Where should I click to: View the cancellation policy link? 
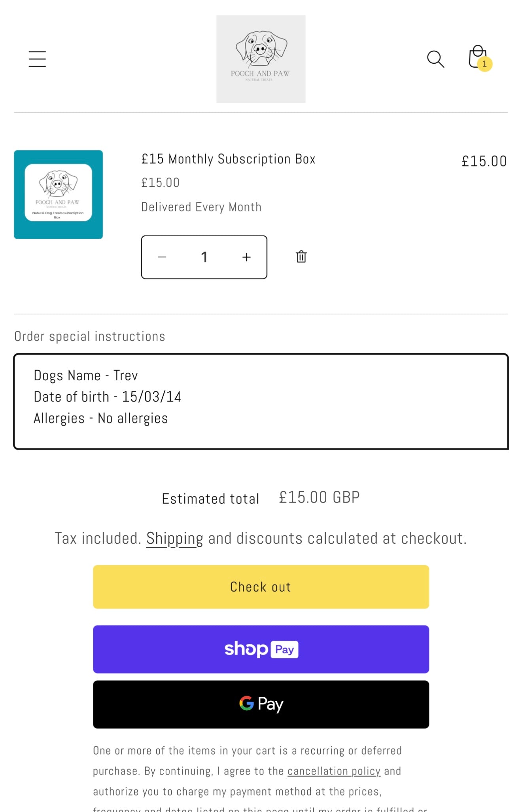pyautogui.click(x=333, y=771)
